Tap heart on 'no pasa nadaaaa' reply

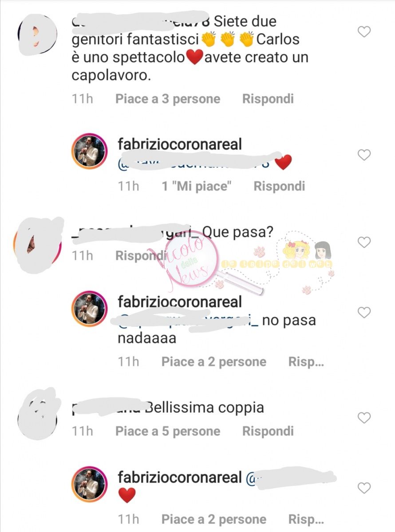coord(364,313)
